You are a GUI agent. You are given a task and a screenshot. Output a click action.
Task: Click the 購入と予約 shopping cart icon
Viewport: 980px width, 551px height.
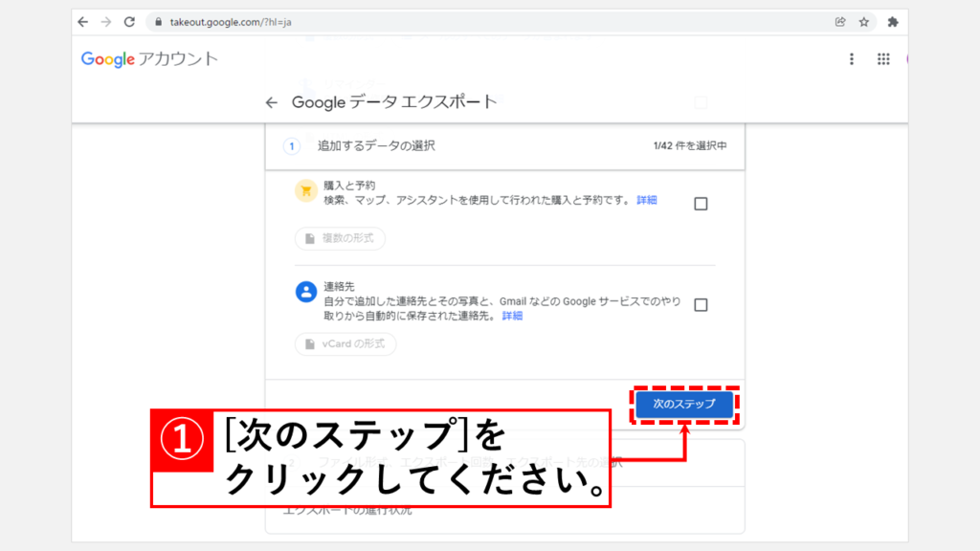tap(305, 190)
